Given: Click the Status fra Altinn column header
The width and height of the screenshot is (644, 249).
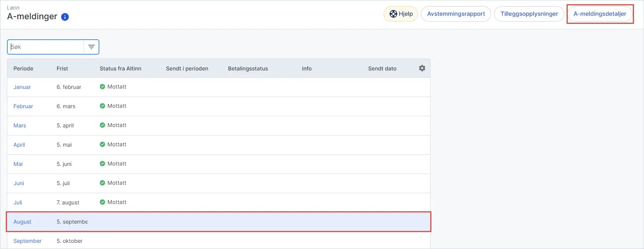Looking at the screenshot, I should click(x=120, y=69).
